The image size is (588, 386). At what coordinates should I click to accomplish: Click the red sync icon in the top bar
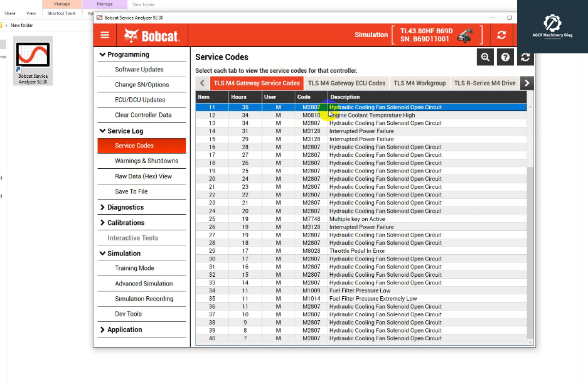coord(501,35)
